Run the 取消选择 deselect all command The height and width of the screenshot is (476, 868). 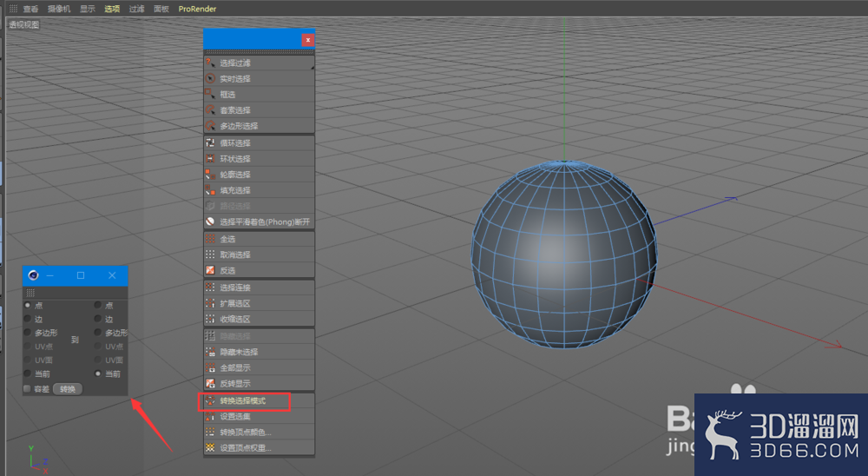[259, 255]
